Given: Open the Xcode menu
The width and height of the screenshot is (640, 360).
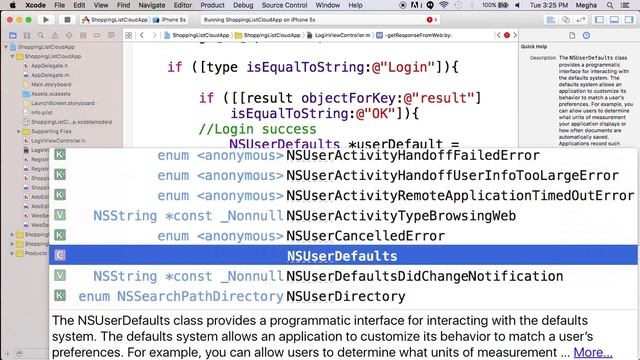Looking at the screenshot, I should tap(36, 5).
